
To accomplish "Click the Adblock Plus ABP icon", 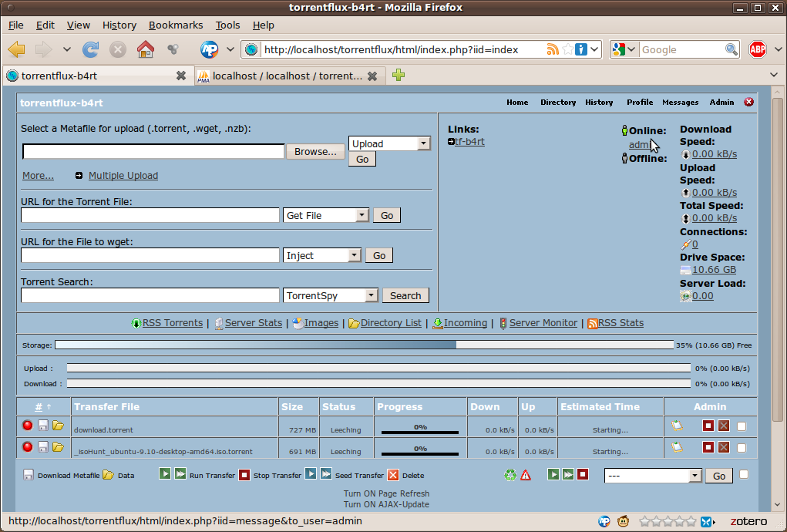I will (758, 49).
